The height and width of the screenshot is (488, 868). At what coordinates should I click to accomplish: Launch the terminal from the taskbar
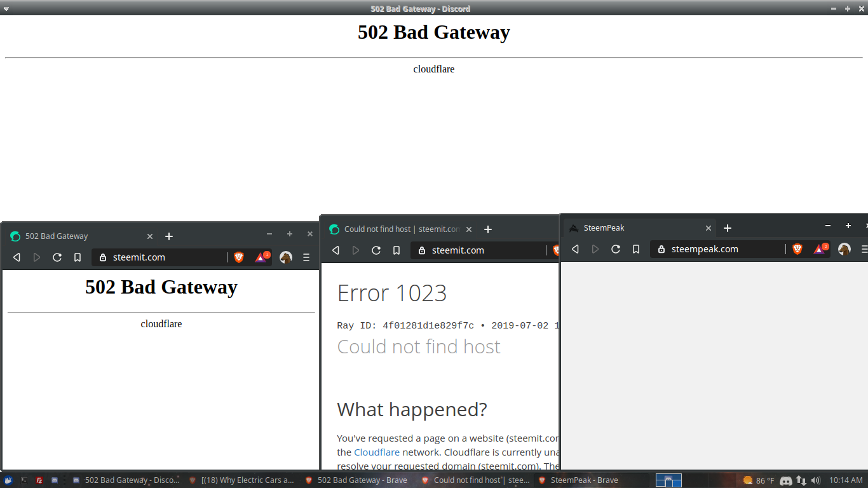point(24,480)
